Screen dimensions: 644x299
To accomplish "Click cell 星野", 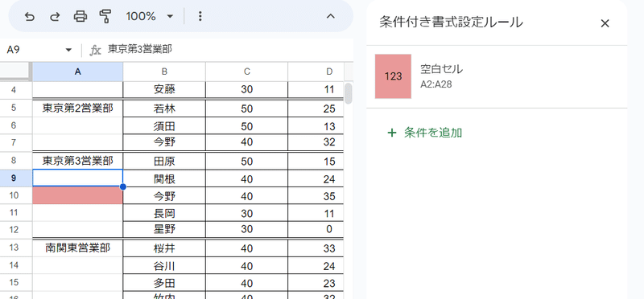I will pyautogui.click(x=164, y=229).
